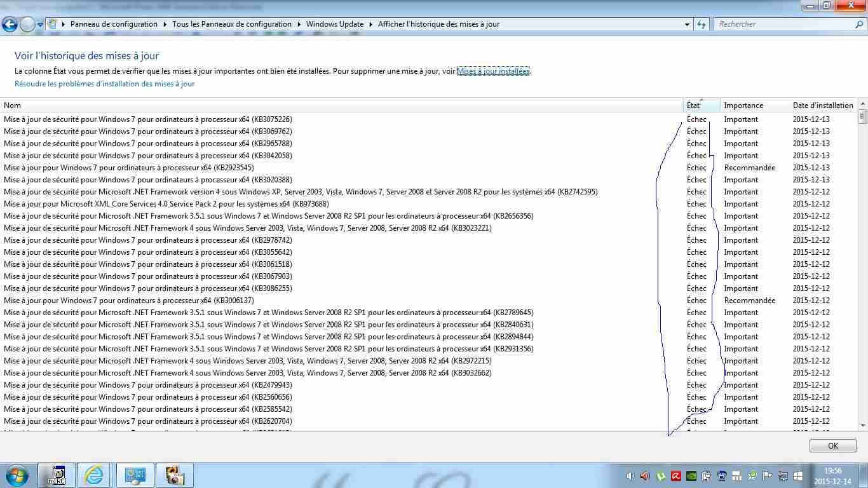
Task: Launch Internet Explorer from the taskbar
Action: click(x=96, y=475)
